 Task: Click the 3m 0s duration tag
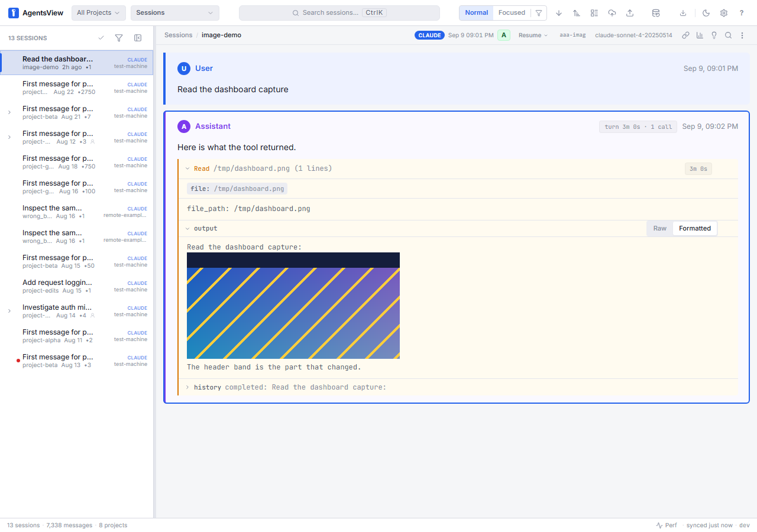click(x=698, y=168)
